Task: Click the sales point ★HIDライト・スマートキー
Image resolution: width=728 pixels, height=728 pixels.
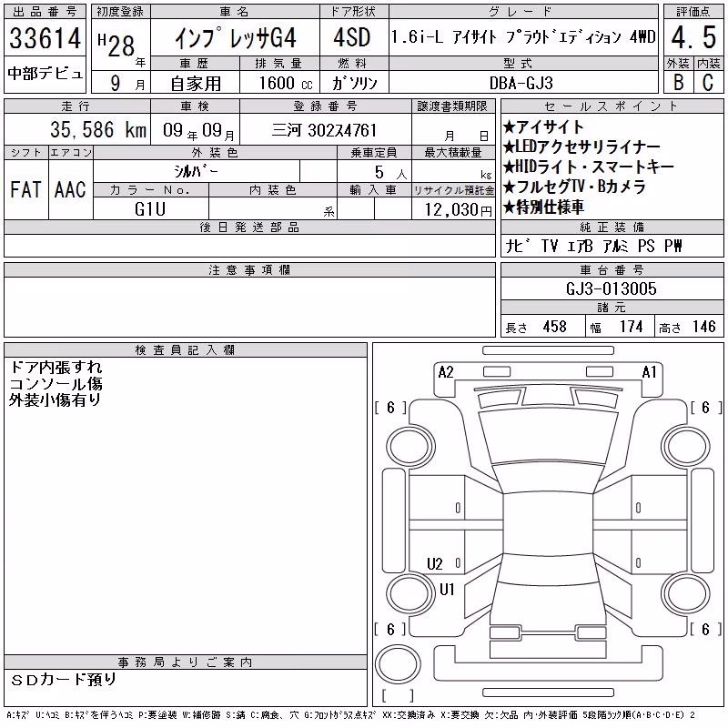Action: (588, 167)
